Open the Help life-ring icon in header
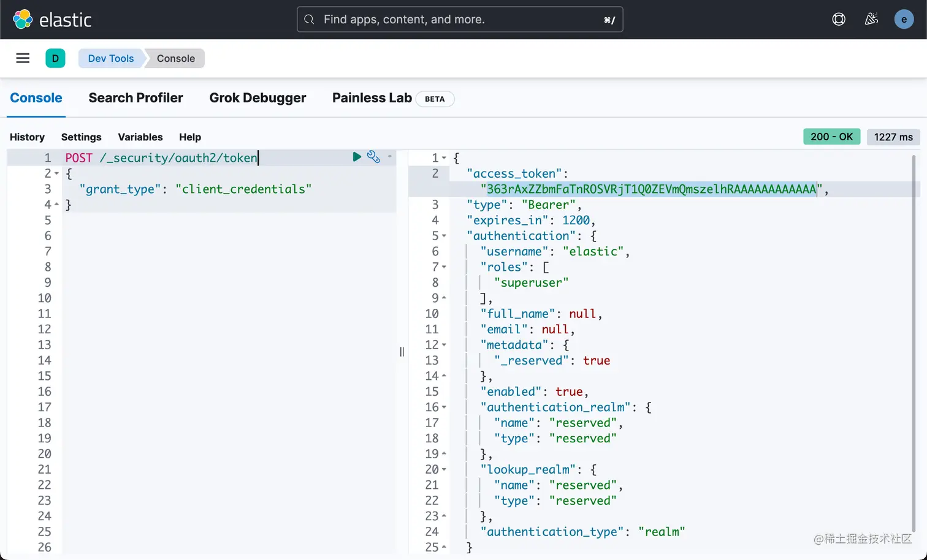 pos(838,19)
